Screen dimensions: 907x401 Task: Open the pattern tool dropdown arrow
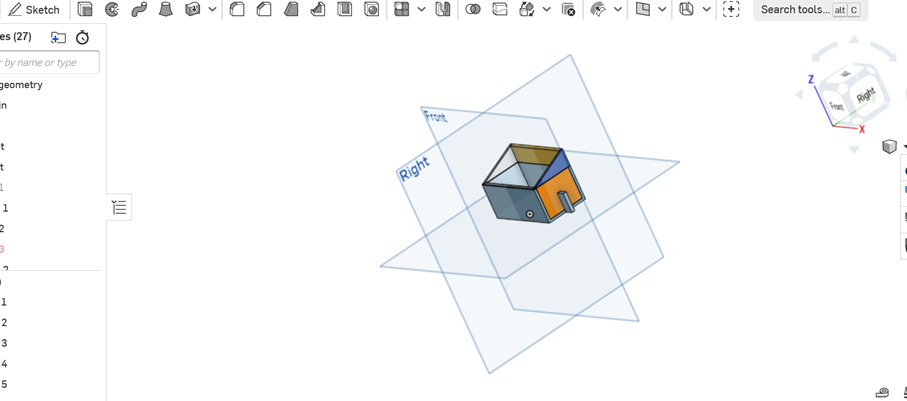(421, 10)
